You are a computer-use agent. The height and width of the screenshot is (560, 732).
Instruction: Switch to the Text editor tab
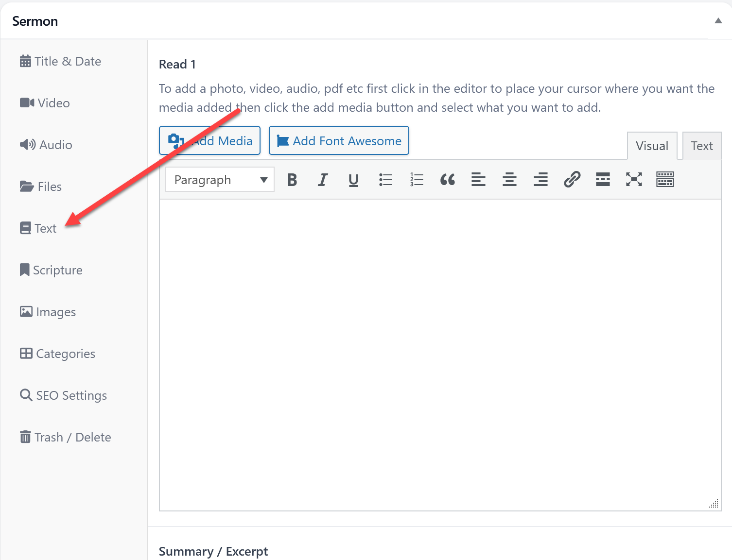pyautogui.click(x=701, y=146)
